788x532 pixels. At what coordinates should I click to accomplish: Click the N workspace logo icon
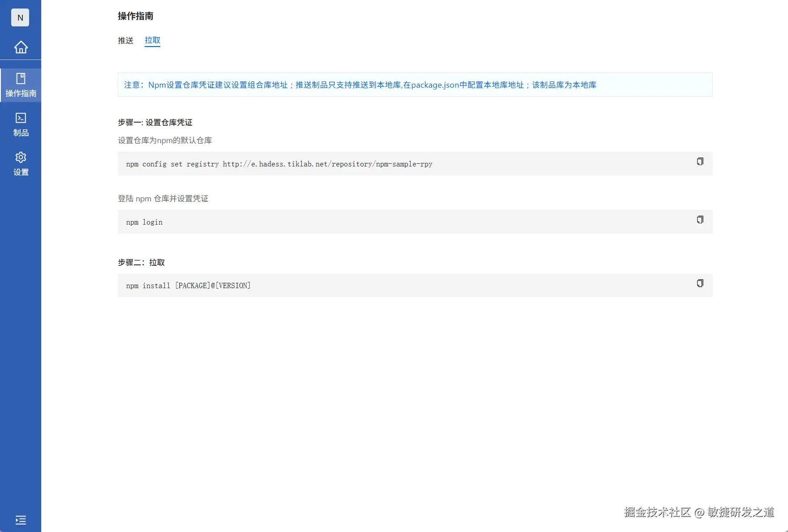[x=20, y=17]
